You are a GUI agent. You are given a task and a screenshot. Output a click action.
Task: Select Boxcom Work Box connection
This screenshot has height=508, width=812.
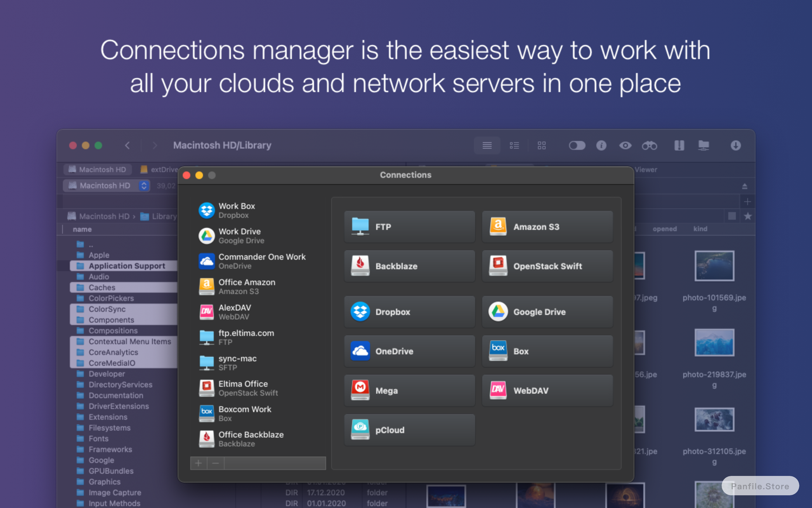(x=258, y=414)
